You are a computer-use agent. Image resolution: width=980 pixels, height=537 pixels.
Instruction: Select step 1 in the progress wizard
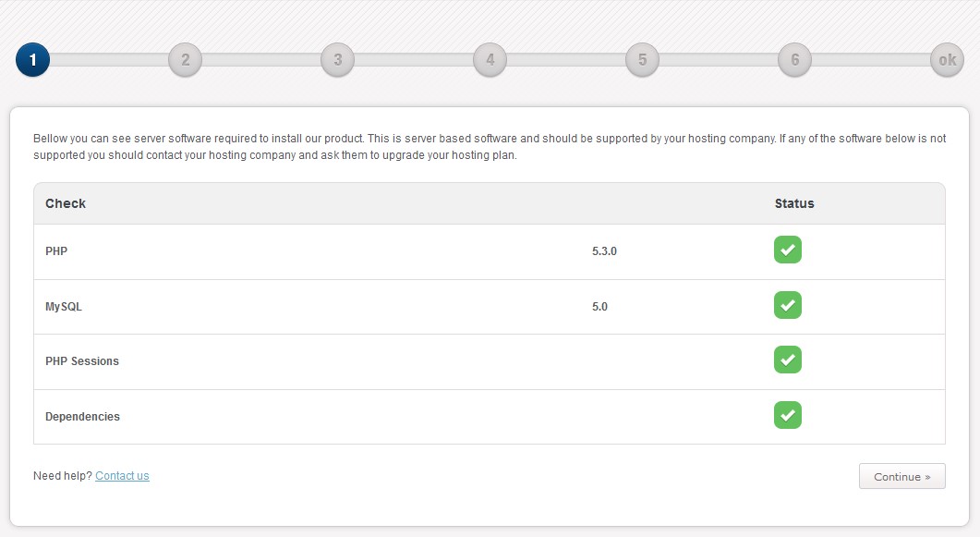click(32, 60)
